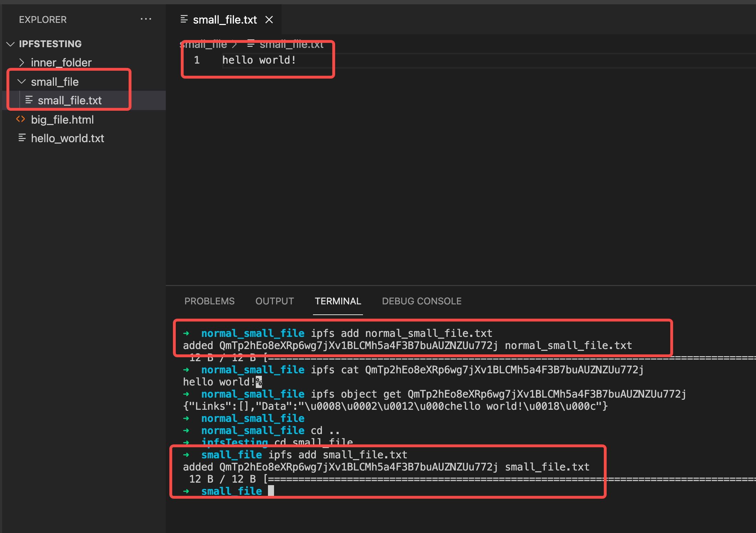The height and width of the screenshot is (533, 756).
Task: Click the Explorer more actions ellipsis icon
Action: click(x=146, y=19)
